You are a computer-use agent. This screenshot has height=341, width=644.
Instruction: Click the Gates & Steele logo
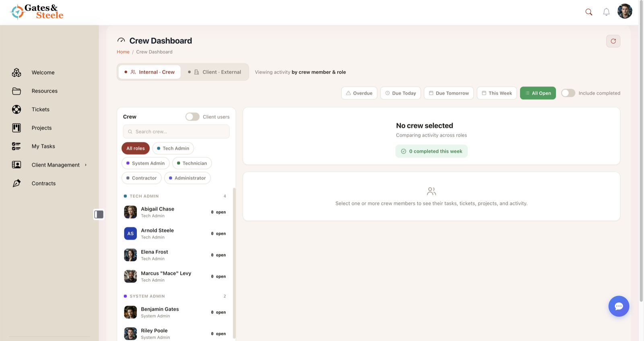pyautogui.click(x=37, y=12)
